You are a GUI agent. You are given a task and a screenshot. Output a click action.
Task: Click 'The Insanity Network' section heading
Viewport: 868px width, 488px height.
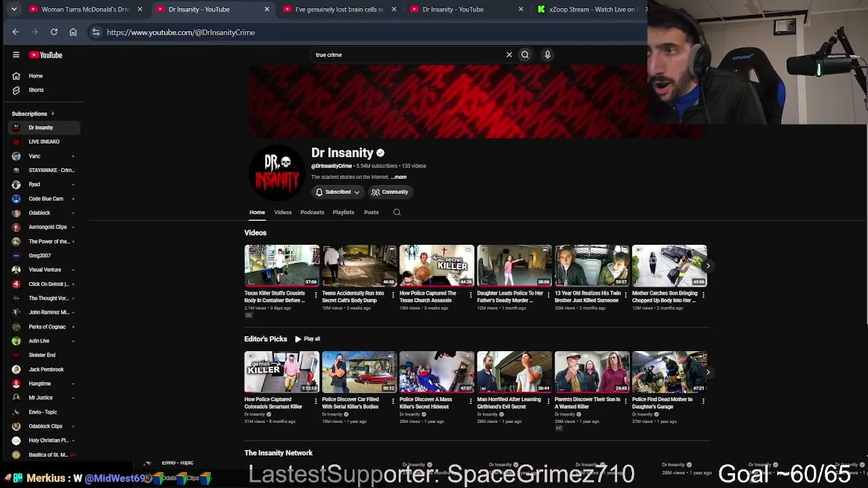click(278, 453)
